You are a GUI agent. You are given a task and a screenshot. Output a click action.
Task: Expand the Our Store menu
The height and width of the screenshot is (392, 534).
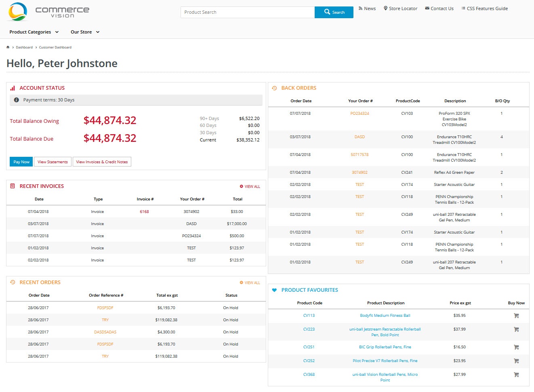point(84,32)
